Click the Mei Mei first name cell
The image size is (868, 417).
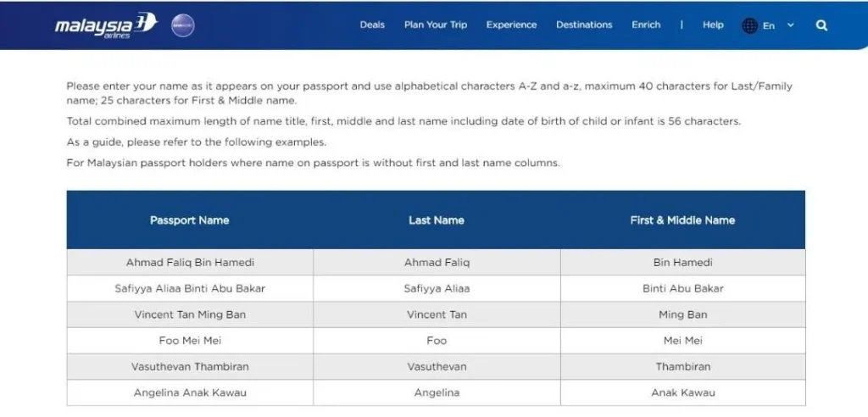click(x=683, y=341)
